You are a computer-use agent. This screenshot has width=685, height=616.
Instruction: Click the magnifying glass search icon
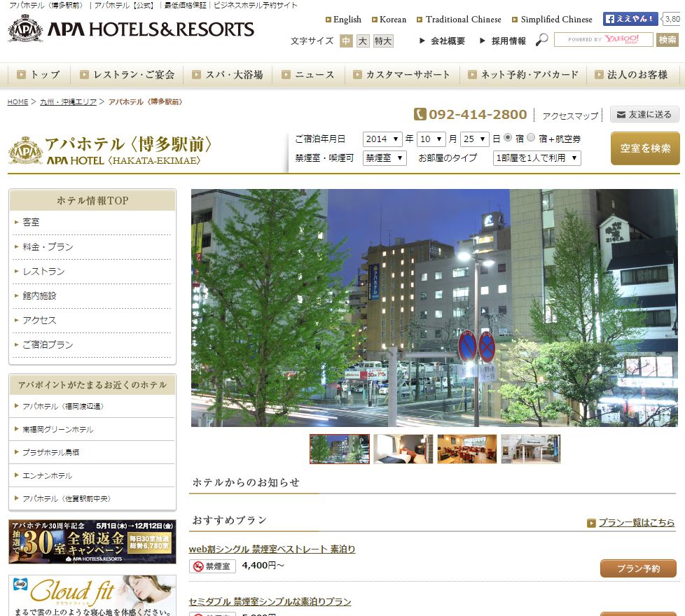point(541,40)
